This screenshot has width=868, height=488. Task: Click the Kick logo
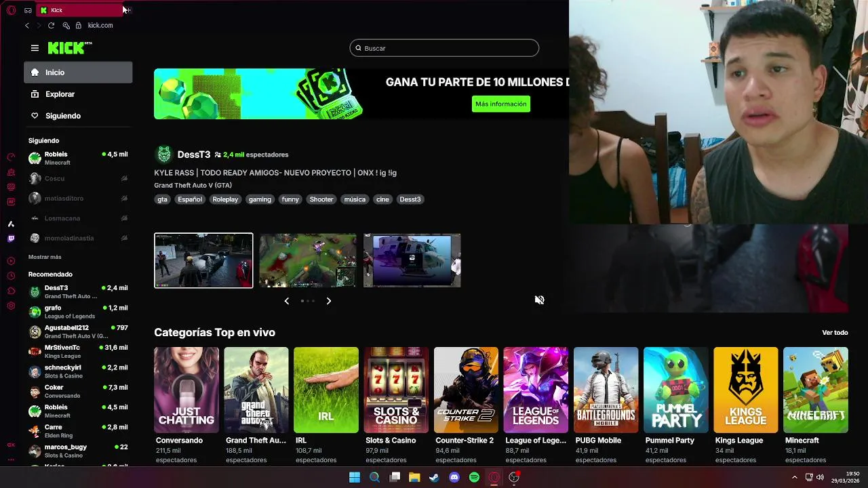pos(70,47)
